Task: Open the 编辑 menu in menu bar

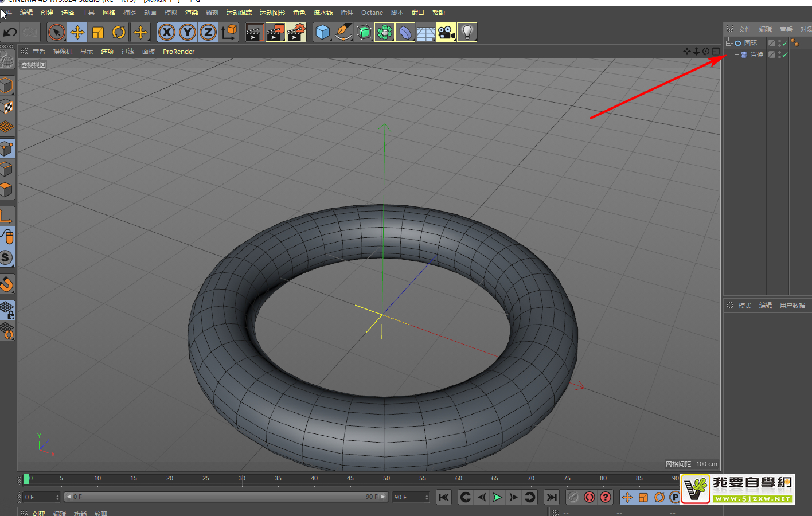Action: pos(26,13)
